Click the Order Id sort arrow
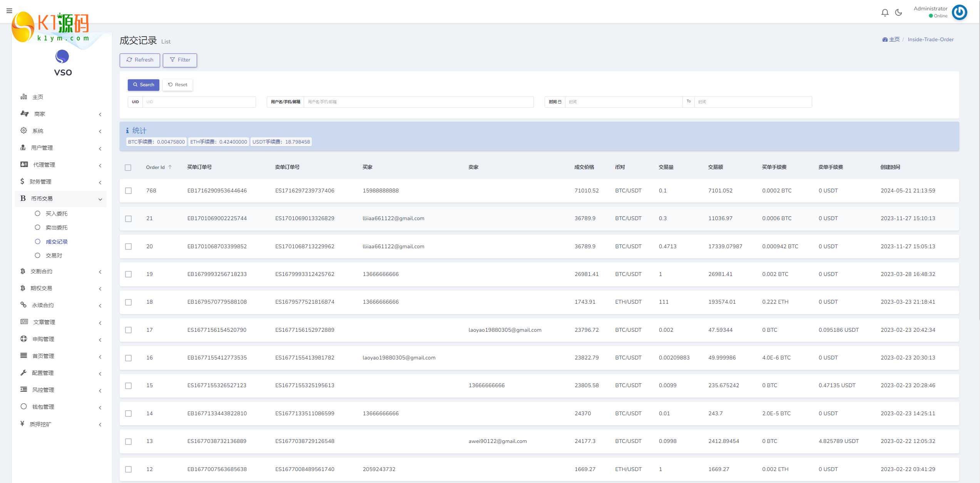Screen dimensions: 980x483 click(x=170, y=167)
